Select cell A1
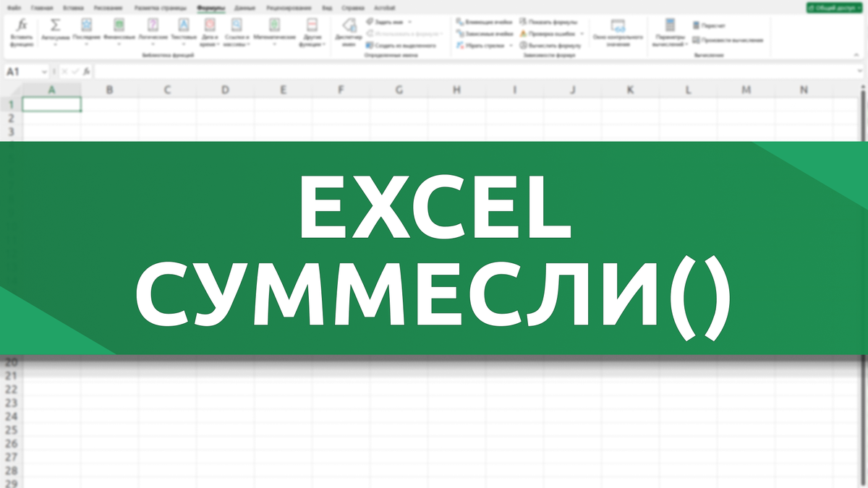The image size is (868, 488). pyautogui.click(x=52, y=104)
